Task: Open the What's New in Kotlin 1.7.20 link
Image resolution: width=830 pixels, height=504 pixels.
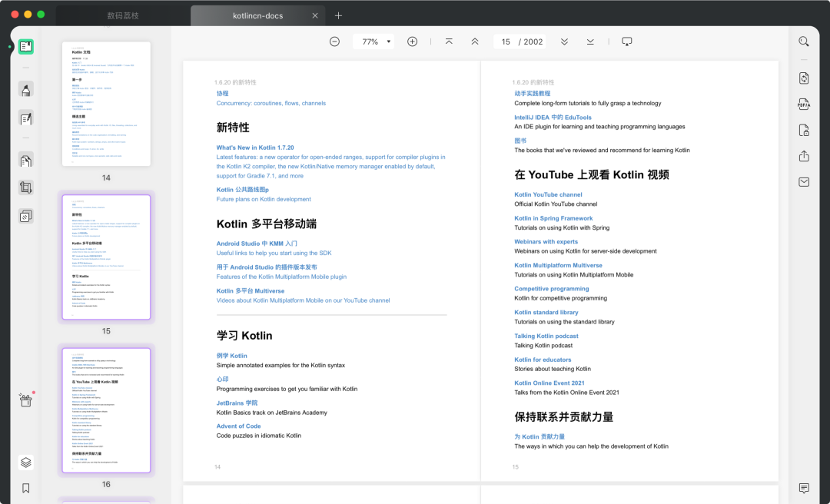Action: pyautogui.click(x=255, y=147)
